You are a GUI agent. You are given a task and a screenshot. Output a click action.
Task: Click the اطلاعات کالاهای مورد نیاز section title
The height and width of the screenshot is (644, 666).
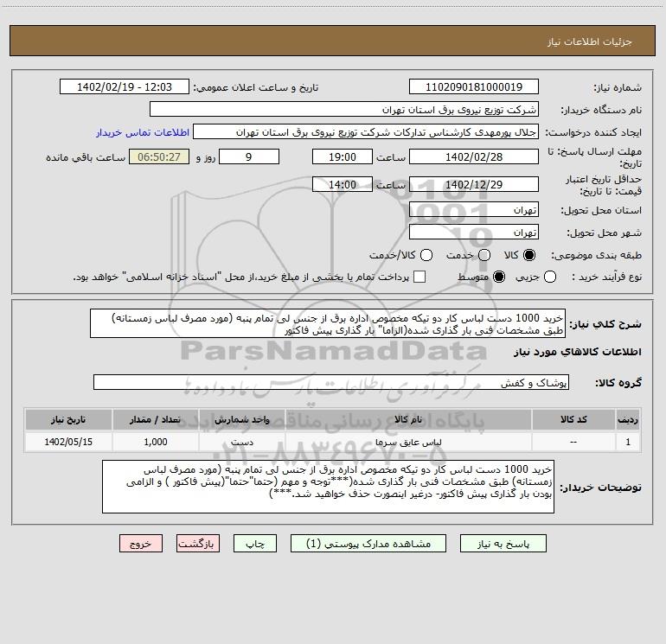tap(578, 352)
